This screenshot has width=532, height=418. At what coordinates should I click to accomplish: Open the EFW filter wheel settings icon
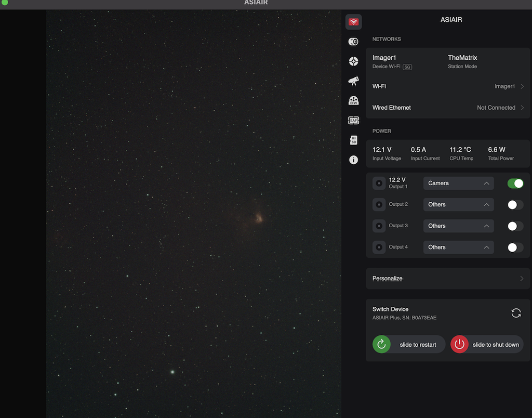[353, 100]
